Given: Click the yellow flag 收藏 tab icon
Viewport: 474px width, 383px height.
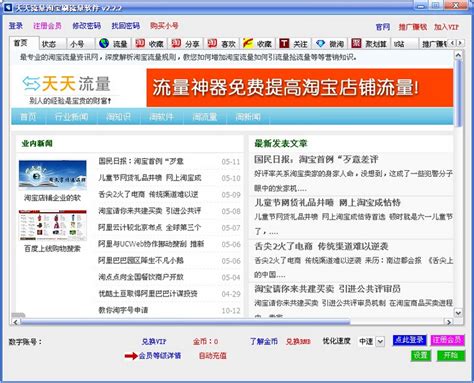Looking at the screenshot, I should point(248,43).
